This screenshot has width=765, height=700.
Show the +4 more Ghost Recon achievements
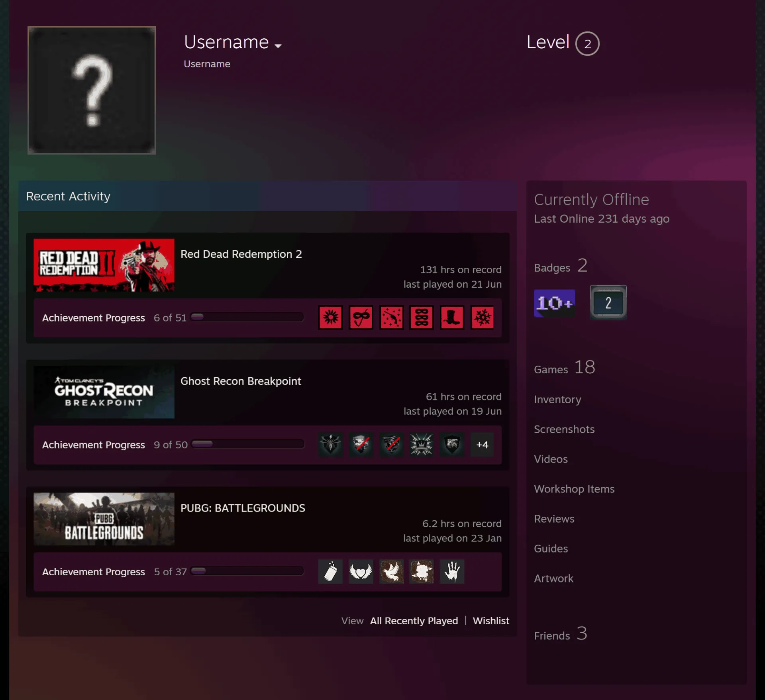(482, 445)
